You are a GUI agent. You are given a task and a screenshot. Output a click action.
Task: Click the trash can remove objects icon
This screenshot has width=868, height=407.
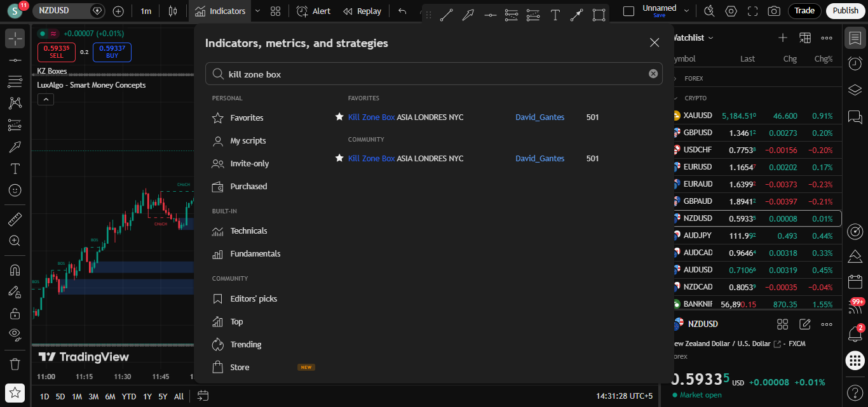(15, 364)
